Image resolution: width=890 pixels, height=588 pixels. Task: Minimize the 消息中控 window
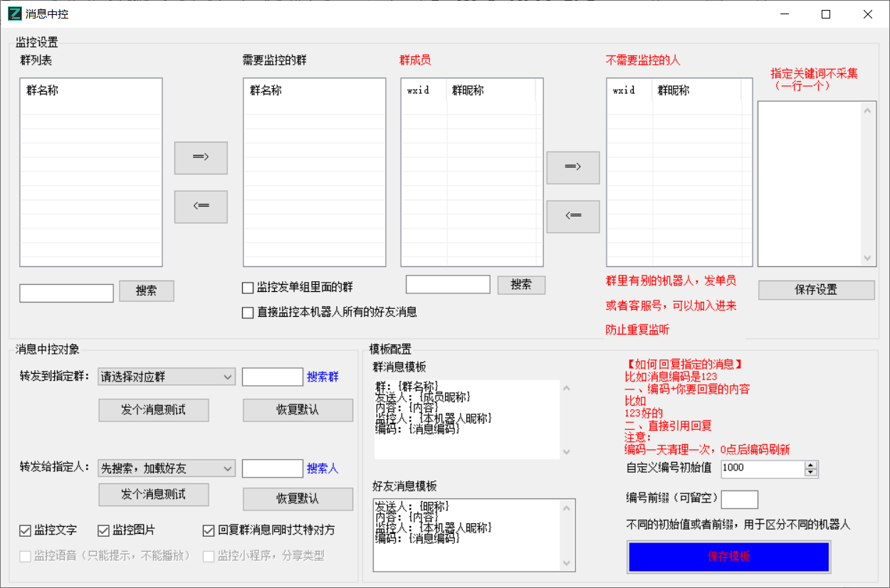784,14
